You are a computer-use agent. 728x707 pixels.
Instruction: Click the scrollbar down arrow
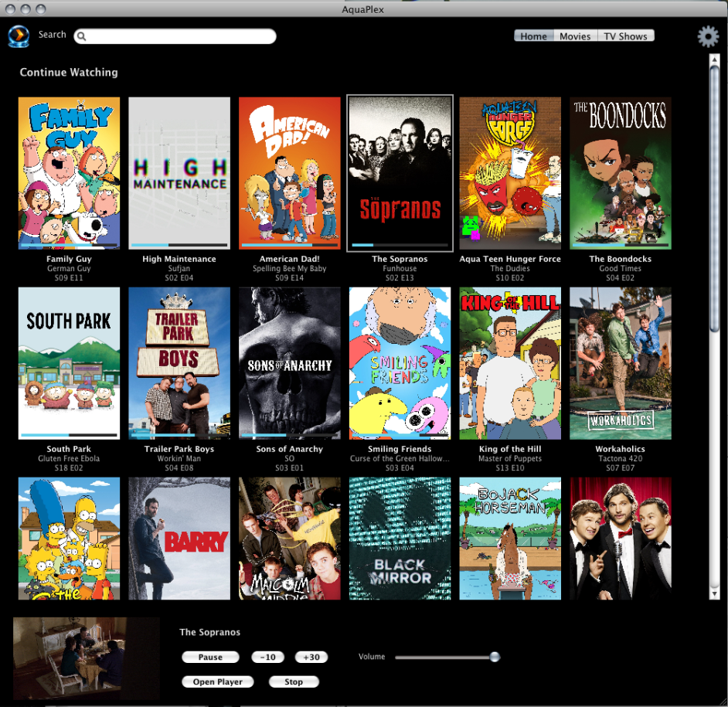(x=714, y=593)
